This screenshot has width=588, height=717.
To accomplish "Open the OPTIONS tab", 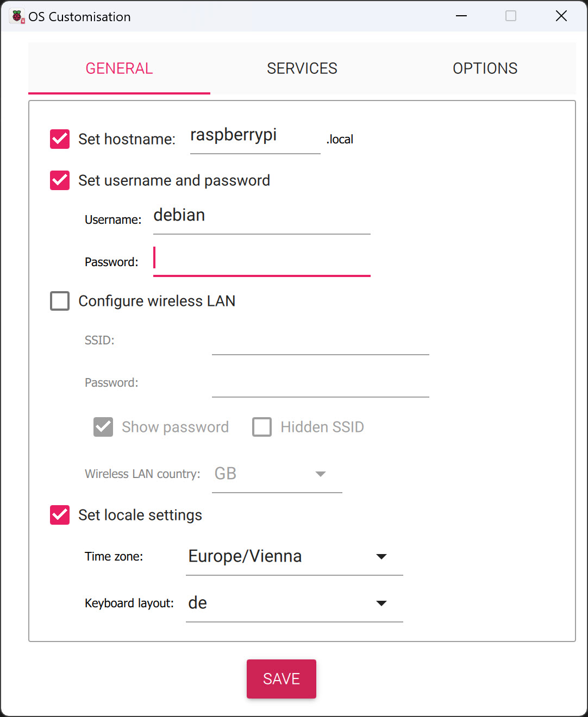I will coord(485,68).
